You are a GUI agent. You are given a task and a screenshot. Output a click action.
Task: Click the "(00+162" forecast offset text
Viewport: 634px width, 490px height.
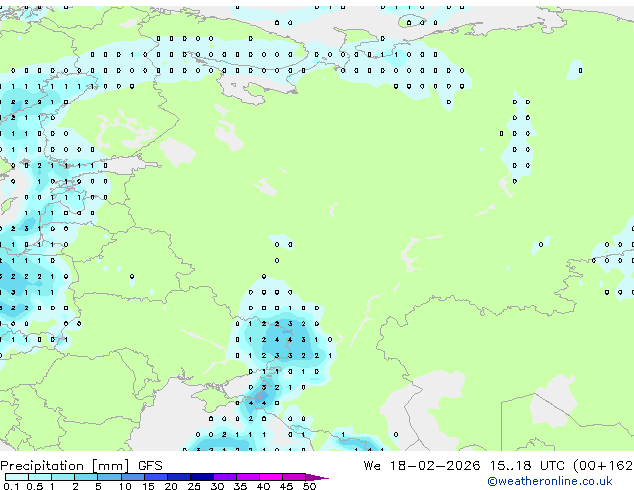[x=603, y=466]
